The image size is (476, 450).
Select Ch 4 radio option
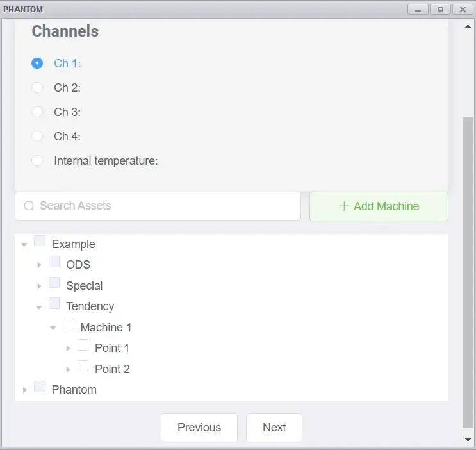(37, 136)
